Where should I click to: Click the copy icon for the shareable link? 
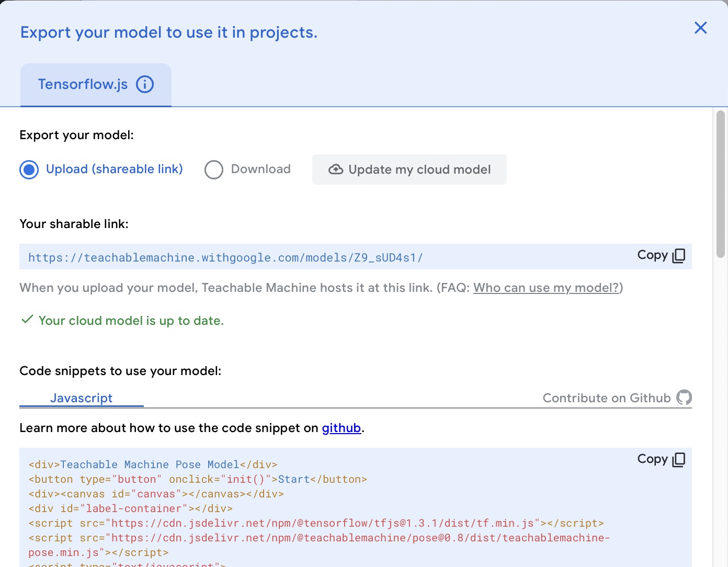point(678,255)
